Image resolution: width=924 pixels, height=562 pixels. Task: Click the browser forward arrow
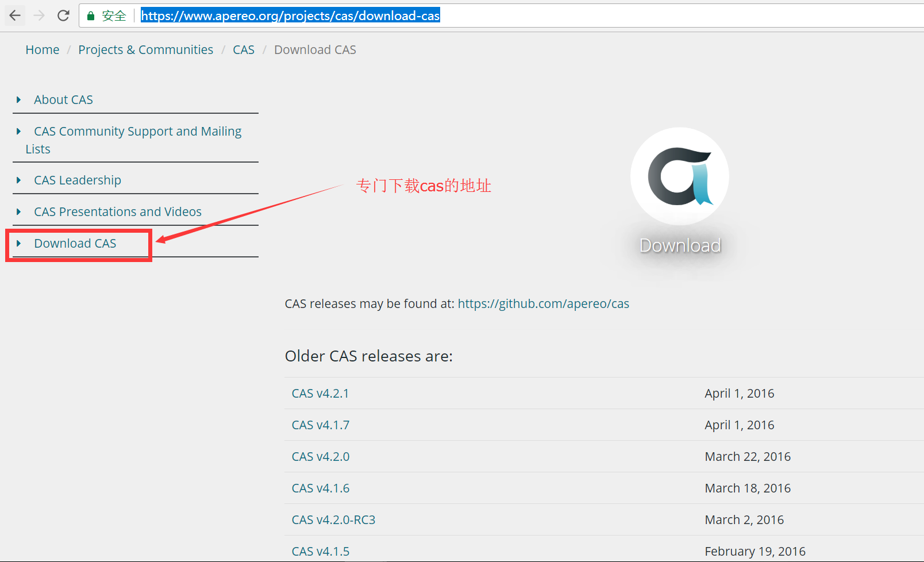click(39, 16)
